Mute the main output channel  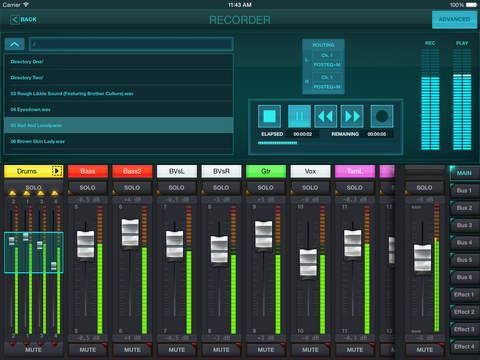pos(424,350)
